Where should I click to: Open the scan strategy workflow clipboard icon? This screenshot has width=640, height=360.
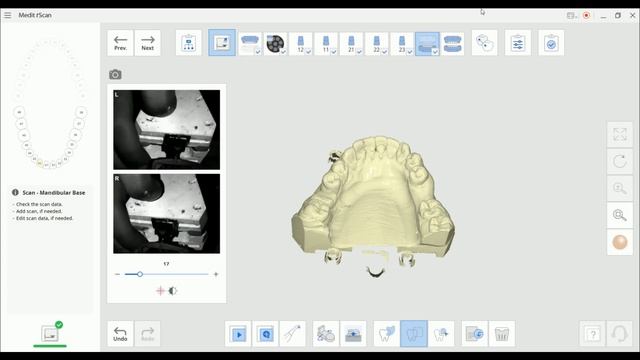pyautogui.click(x=189, y=43)
